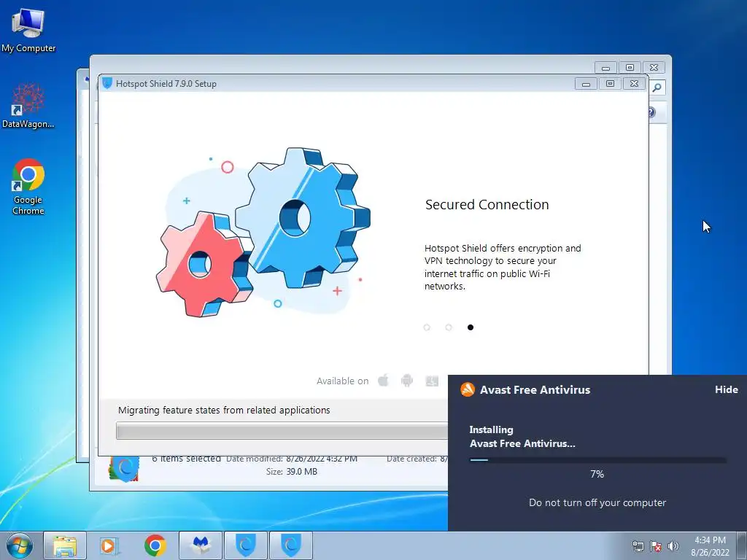747x560 pixels.
Task: Click the Hotspot Shield setup progress bar
Action: (x=282, y=431)
